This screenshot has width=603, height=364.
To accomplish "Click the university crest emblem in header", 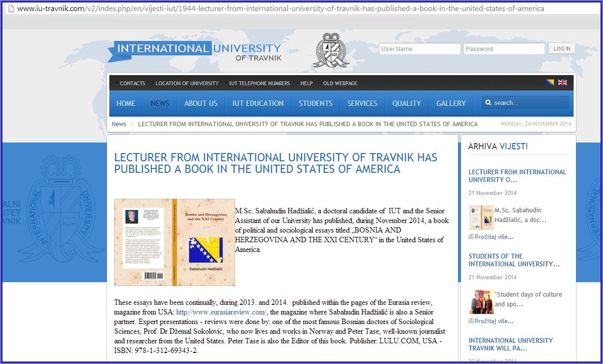I will coord(331,50).
